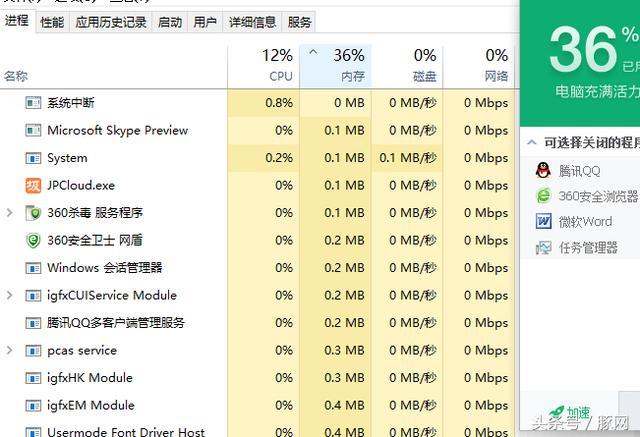640x437 pixels.
Task: Collapse the 可选择关闭的程序 section
Action: coord(531,142)
